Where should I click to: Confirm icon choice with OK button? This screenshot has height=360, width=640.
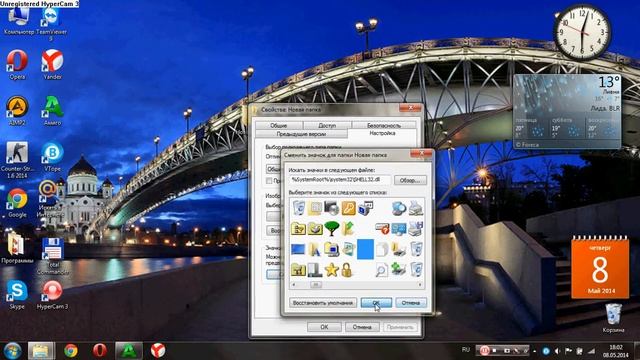[376, 303]
